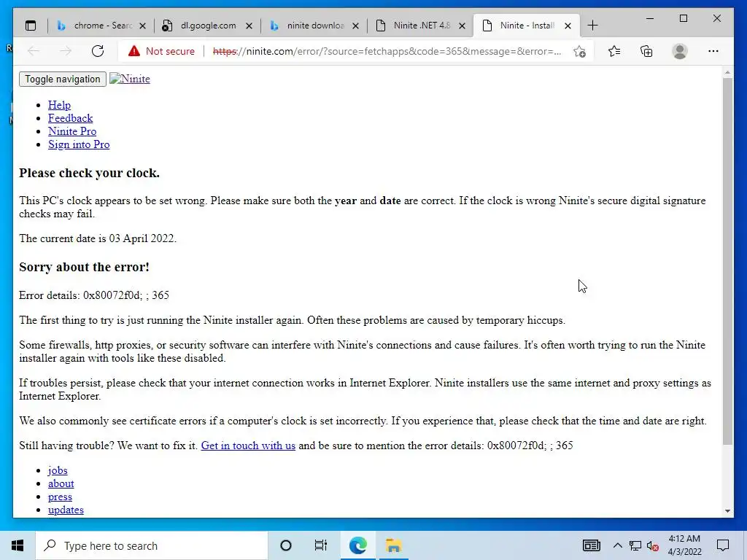Open the taskbar clock 4:12 AM
This screenshot has width=747, height=560.
point(684,545)
